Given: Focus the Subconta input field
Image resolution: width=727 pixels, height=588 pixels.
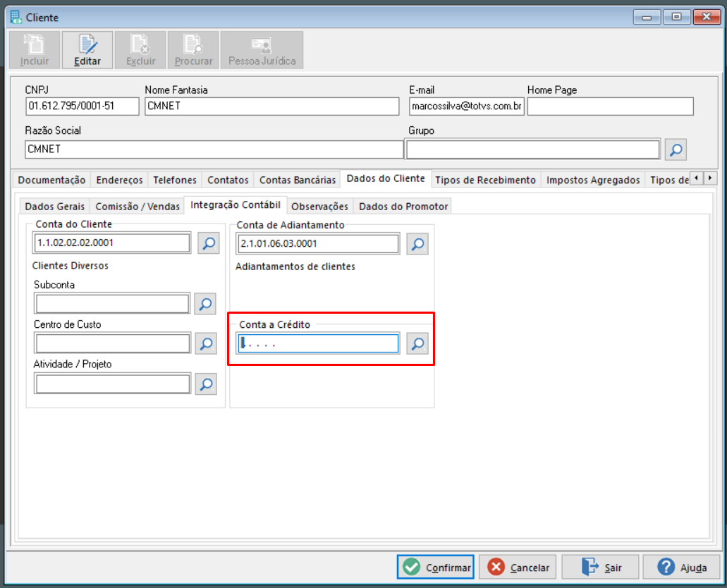Looking at the screenshot, I should (x=112, y=304).
